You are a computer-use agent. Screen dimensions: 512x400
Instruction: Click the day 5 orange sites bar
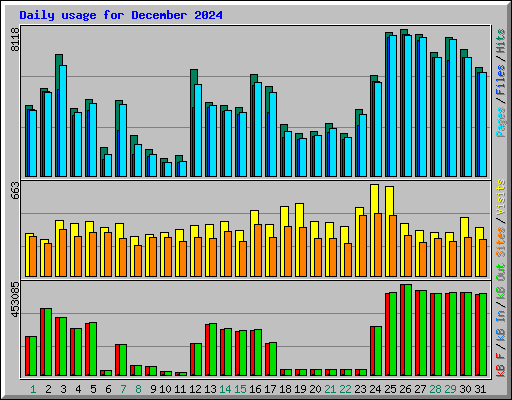click(x=93, y=254)
